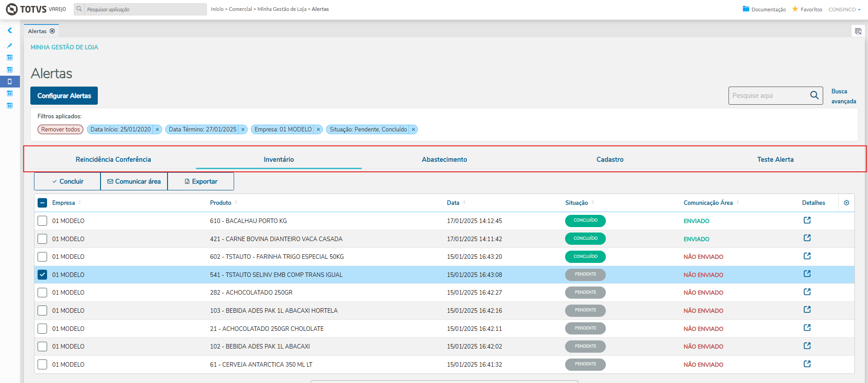868x383 pixels.
Task: Check the row for 282 - ACHOCOLATADO 250GR
Action: coord(42,292)
